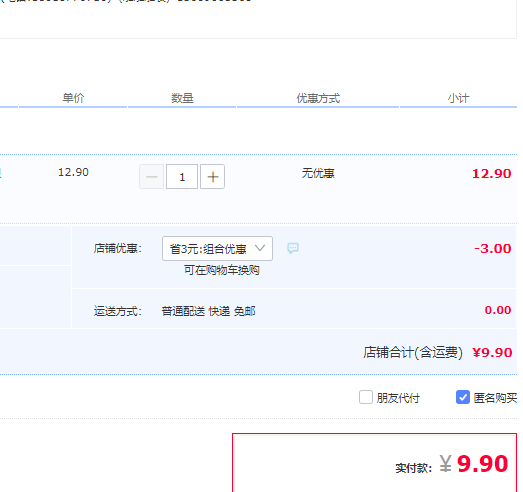Uncheck the 匿名购买 checkbox

point(463,397)
